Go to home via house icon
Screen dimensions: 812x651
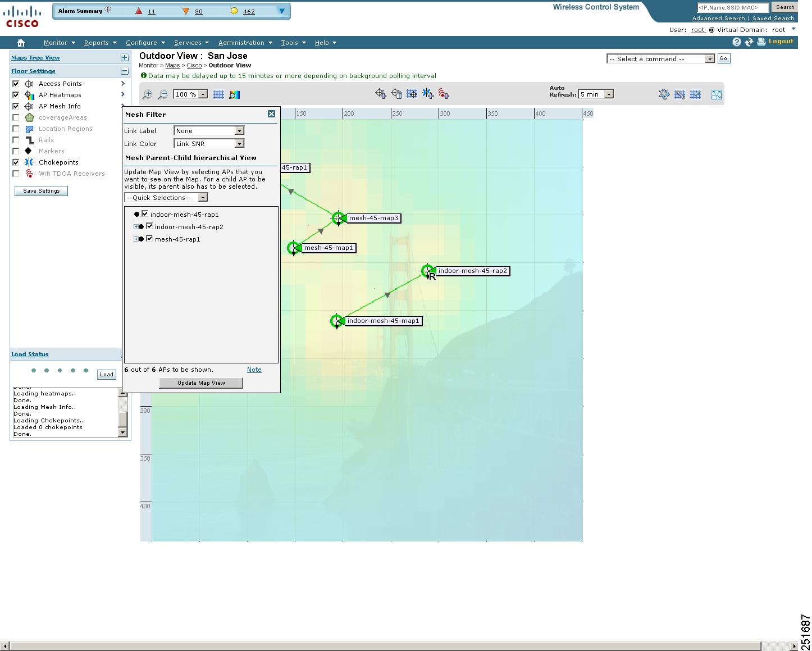pos(21,43)
